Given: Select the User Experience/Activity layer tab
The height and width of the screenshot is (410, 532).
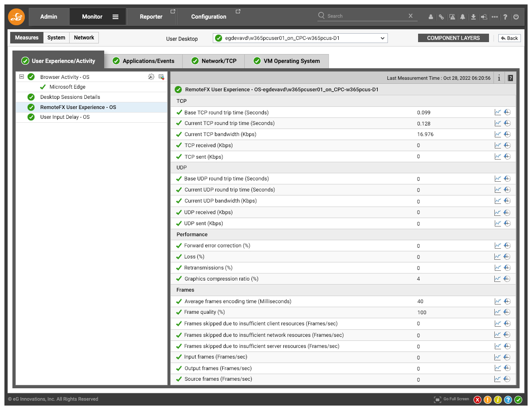Looking at the screenshot, I should 58,61.
